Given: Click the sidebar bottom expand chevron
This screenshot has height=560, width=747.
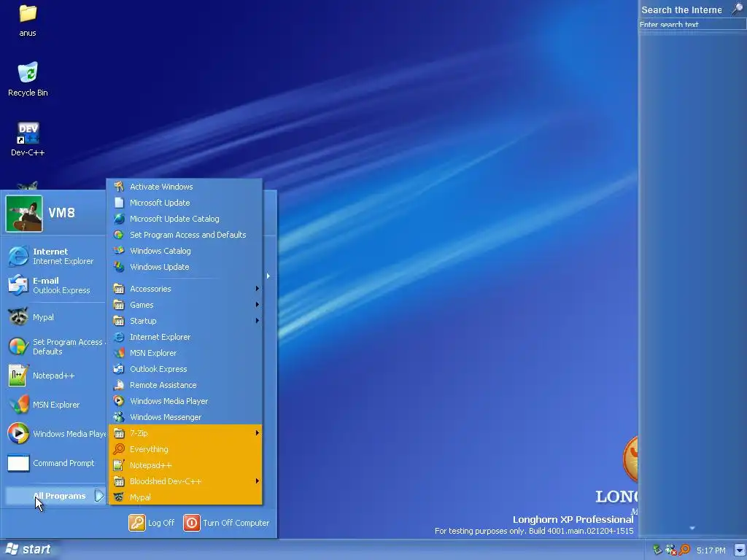Looking at the screenshot, I should (692, 528).
